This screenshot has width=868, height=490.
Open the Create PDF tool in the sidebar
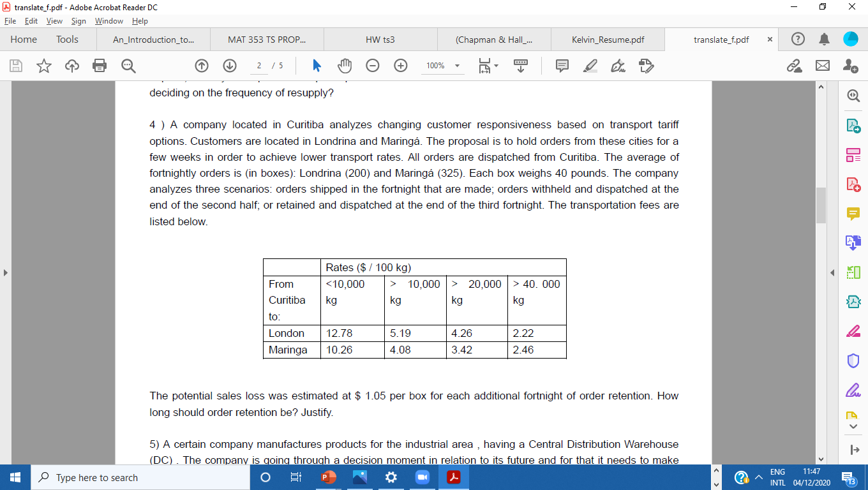[853, 184]
